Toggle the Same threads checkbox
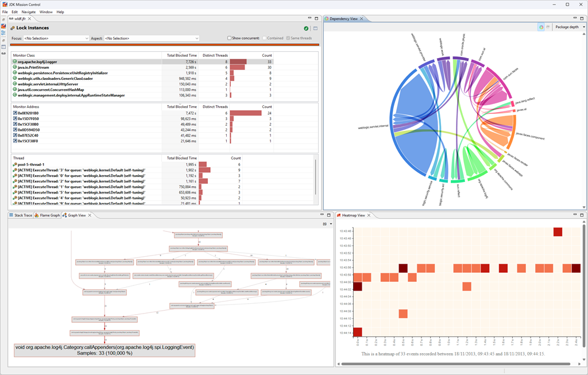The image size is (588, 375). [288, 38]
